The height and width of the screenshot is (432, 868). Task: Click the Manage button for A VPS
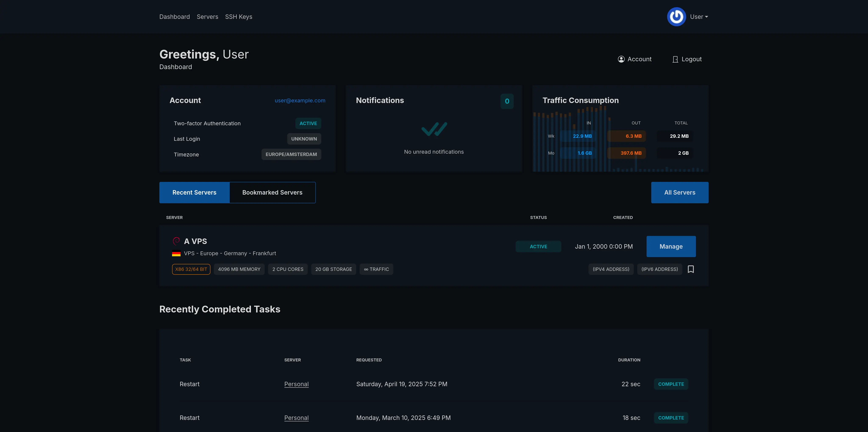click(x=671, y=246)
